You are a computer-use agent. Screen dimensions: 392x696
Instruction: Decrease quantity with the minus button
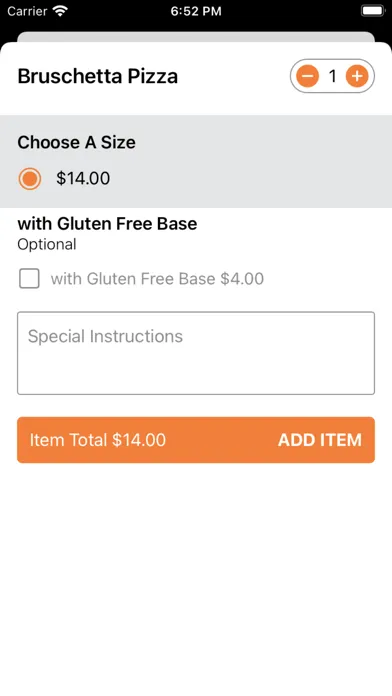tap(308, 76)
